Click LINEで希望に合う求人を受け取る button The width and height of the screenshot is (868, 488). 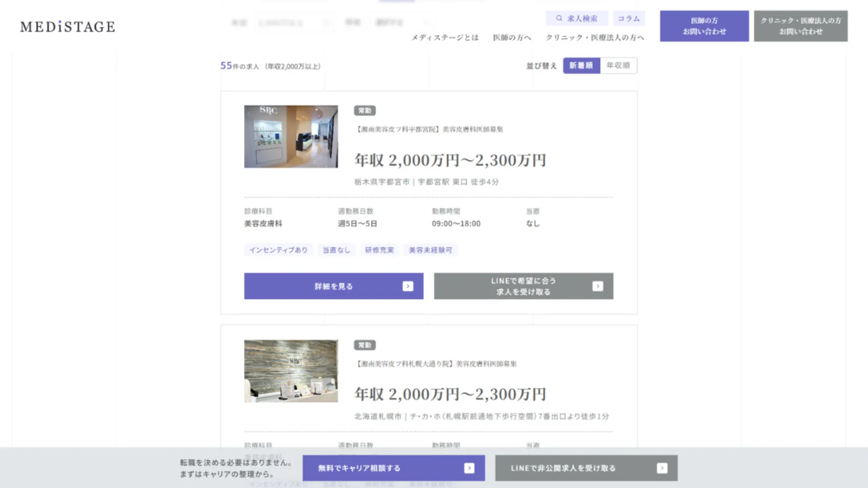[x=523, y=286]
